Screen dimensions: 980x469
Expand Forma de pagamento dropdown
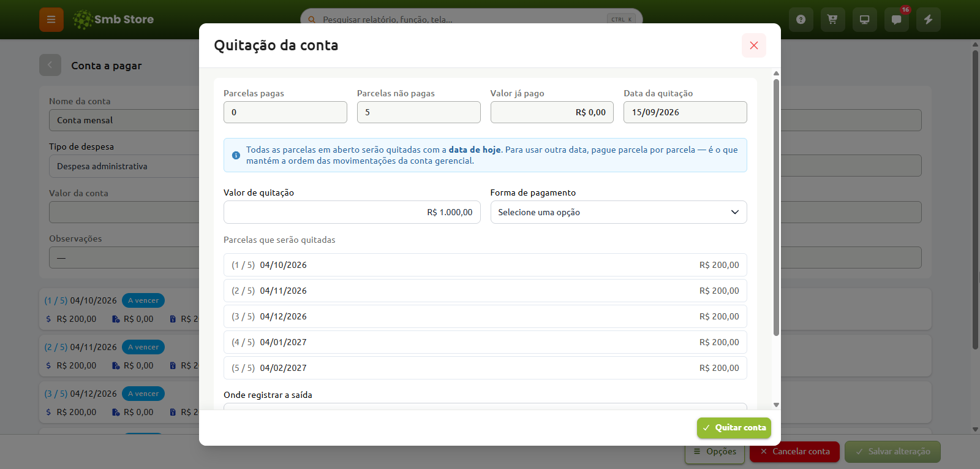coord(619,212)
